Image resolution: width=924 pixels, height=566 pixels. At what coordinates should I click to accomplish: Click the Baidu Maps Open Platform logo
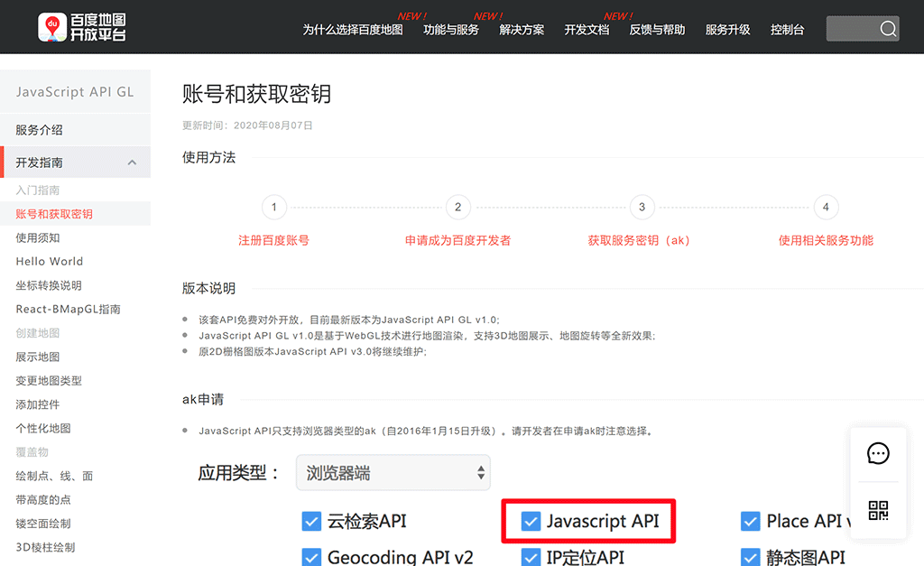[81, 27]
